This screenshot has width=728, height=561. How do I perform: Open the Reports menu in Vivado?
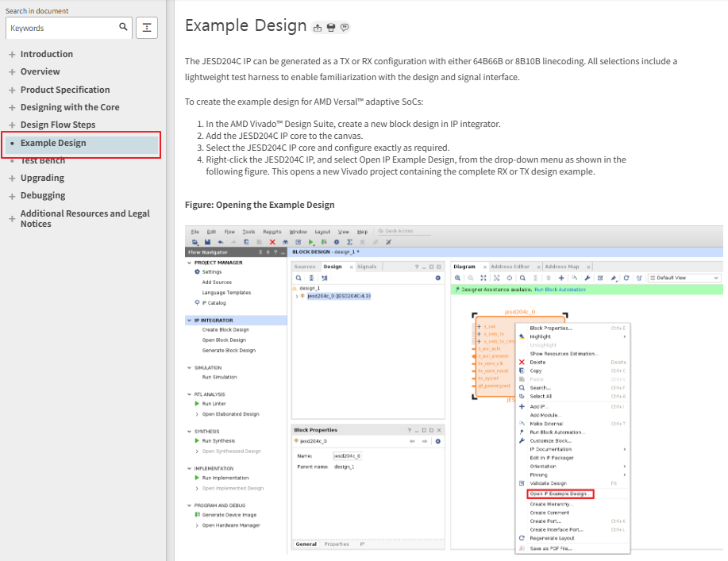tap(272, 232)
